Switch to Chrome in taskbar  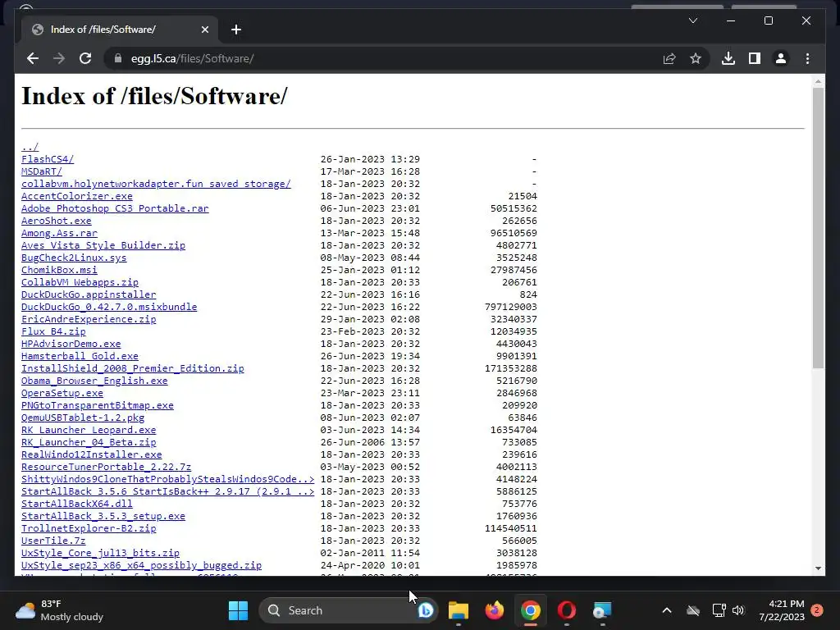pos(531,610)
